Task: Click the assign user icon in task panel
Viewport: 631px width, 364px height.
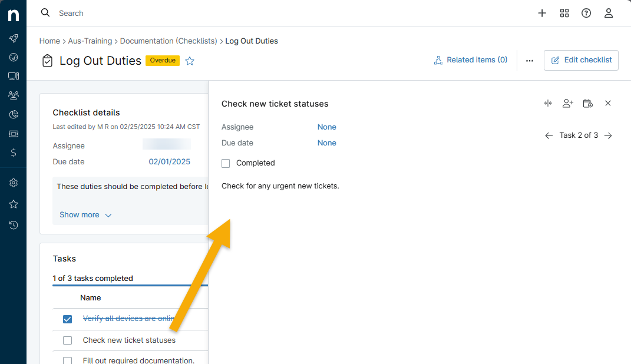Action: point(567,104)
